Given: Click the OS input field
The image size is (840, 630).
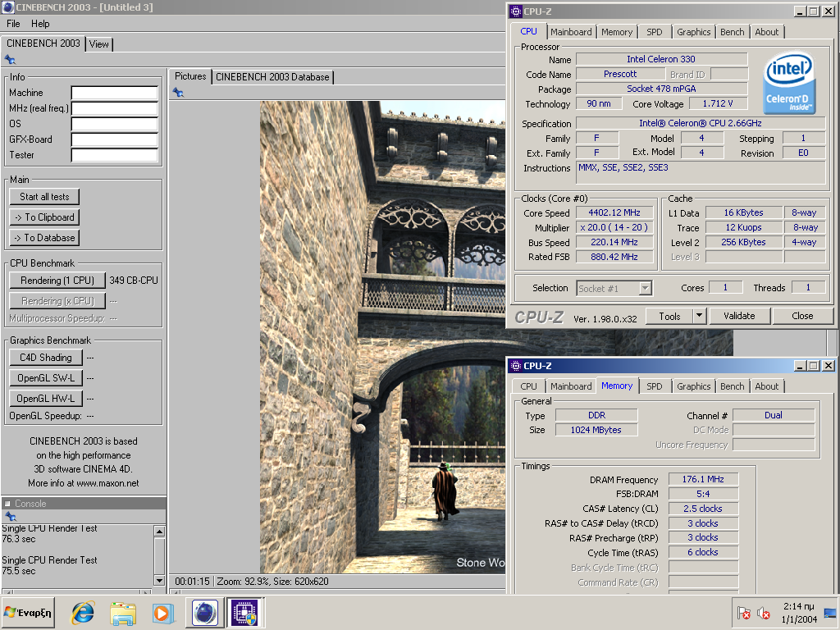Looking at the screenshot, I should tap(115, 125).
